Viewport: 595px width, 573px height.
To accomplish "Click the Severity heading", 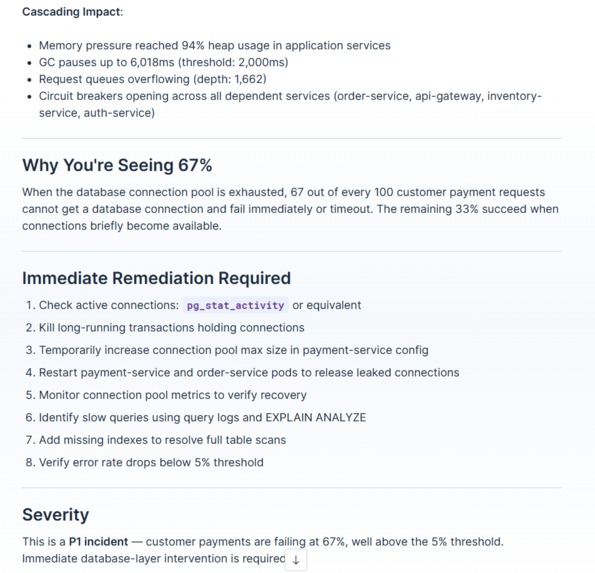I will pyautogui.click(x=55, y=515).
